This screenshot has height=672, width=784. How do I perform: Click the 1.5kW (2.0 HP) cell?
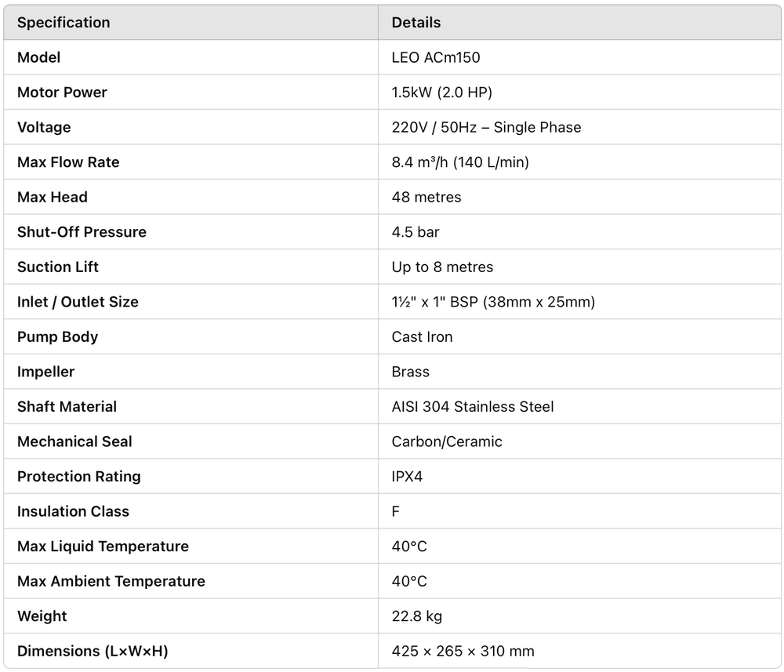coord(441,93)
